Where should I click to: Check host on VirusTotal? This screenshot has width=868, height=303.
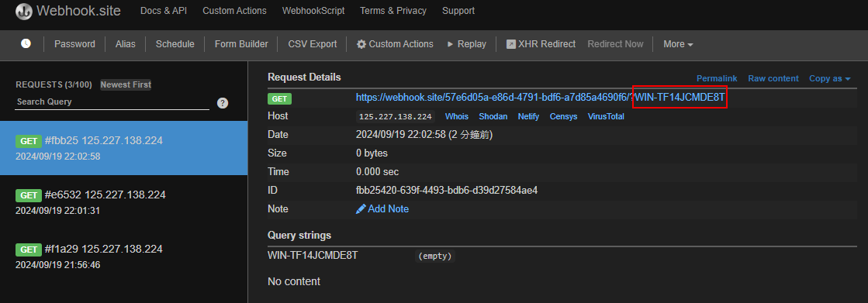tap(606, 117)
